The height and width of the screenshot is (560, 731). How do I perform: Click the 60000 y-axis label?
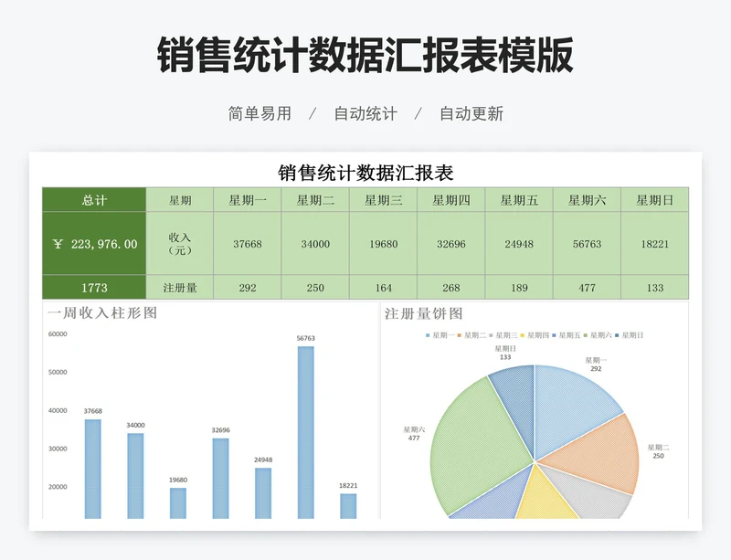[x=58, y=333]
